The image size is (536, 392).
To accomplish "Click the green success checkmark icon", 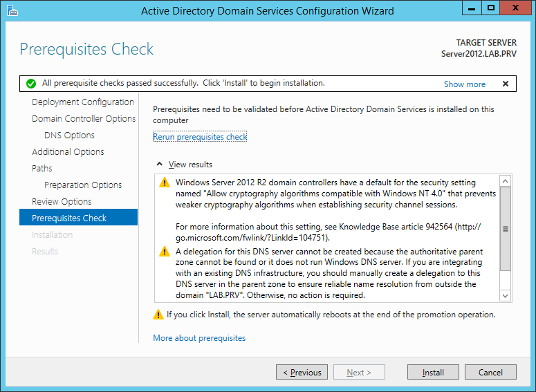I will click(31, 84).
